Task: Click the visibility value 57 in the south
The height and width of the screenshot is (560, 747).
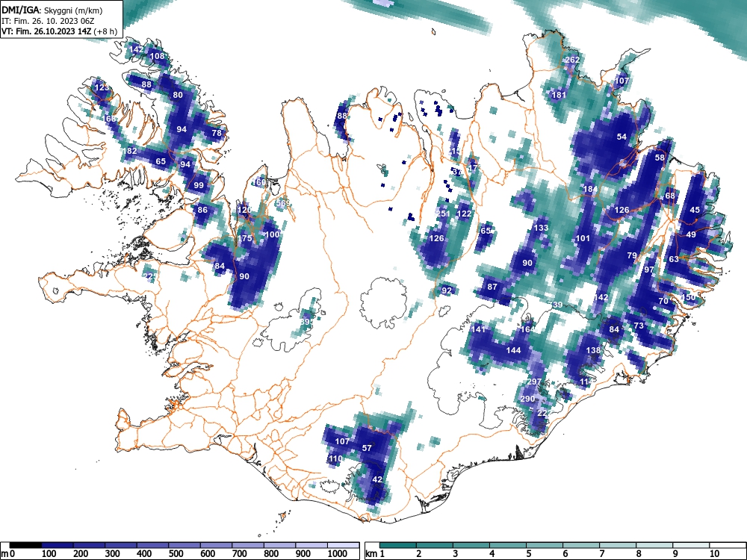Action: (367, 447)
